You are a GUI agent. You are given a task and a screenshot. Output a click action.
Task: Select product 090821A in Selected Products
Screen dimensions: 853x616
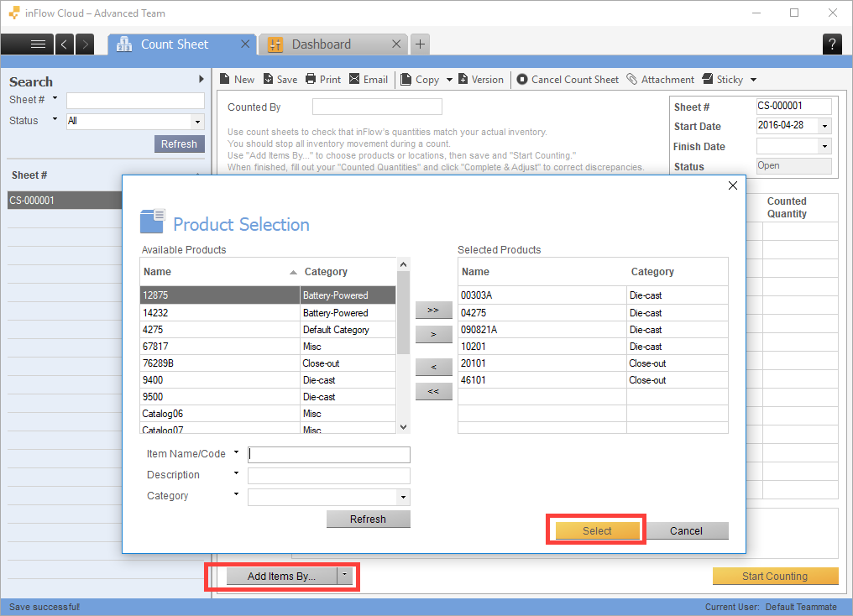[593, 330]
